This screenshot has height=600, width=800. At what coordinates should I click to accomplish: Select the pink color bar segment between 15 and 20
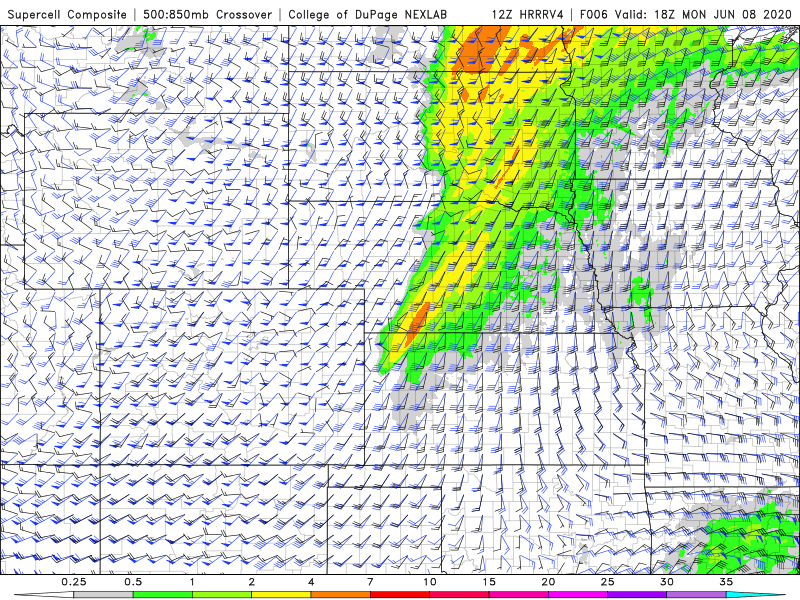tap(518, 595)
